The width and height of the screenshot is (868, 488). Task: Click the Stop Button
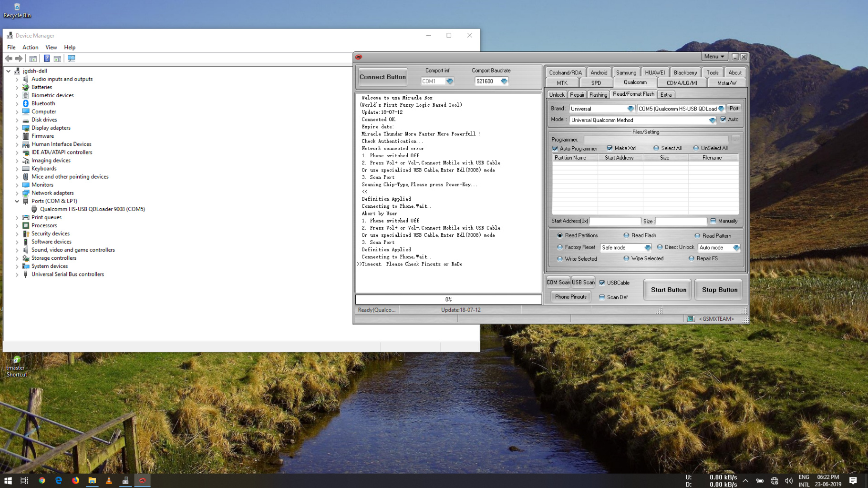pyautogui.click(x=719, y=290)
